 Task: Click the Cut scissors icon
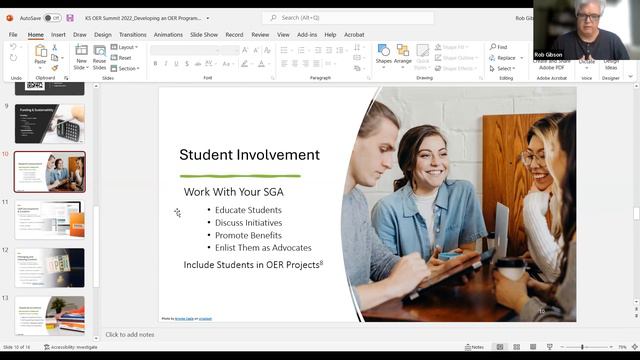55,47
